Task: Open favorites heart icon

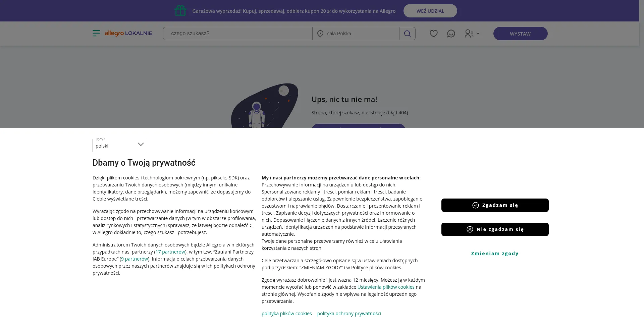Action: (x=434, y=34)
